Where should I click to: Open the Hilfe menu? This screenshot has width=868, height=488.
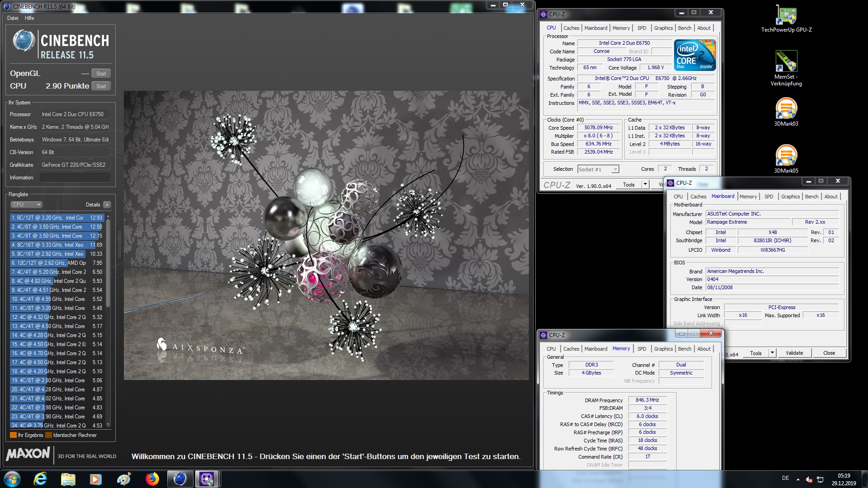coord(29,18)
